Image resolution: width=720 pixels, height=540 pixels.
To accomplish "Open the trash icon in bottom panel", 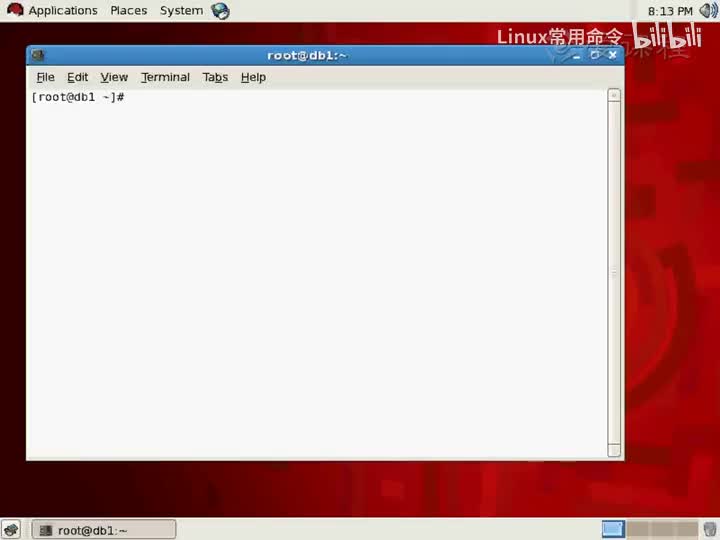I will click(x=710, y=529).
